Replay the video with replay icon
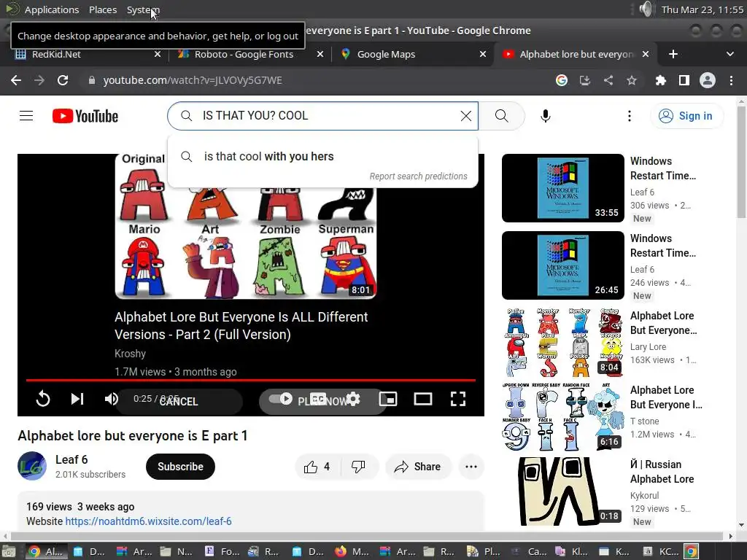The width and height of the screenshot is (747, 560). 43,399
